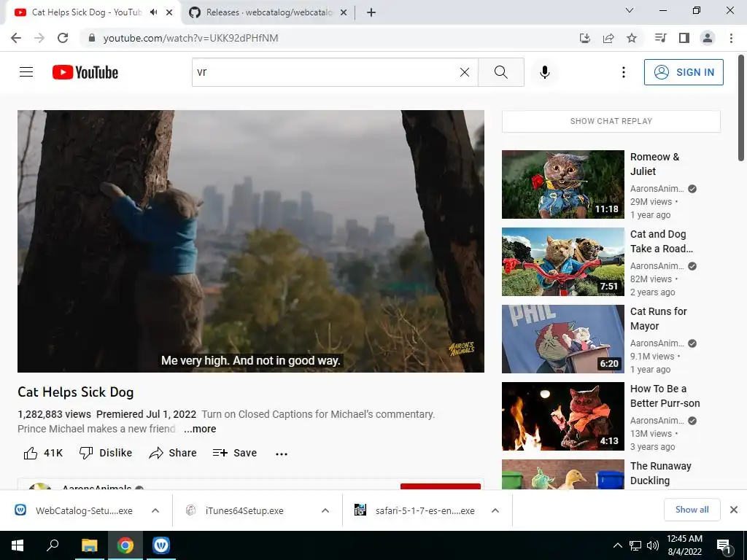The width and height of the screenshot is (747, 560).
Task: Save the video to a playlist
Action: tap(235, 453)
